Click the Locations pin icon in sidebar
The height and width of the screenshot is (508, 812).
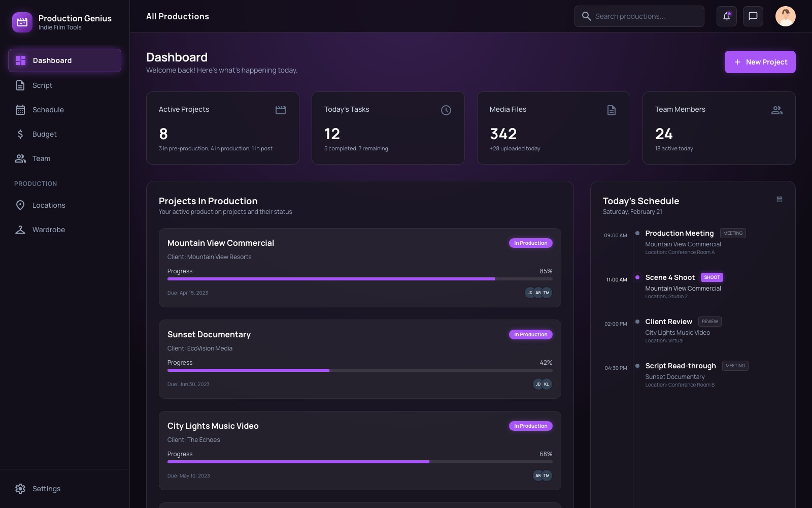(x=20, y=205)
